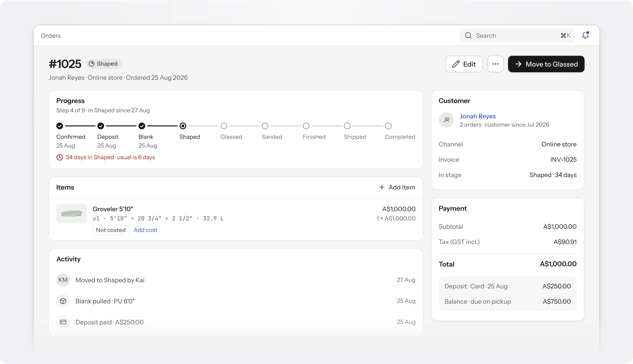This screenshot has width=633, height=364.
Task: Click the blank pulled box icon
Action: coord(63,301)
